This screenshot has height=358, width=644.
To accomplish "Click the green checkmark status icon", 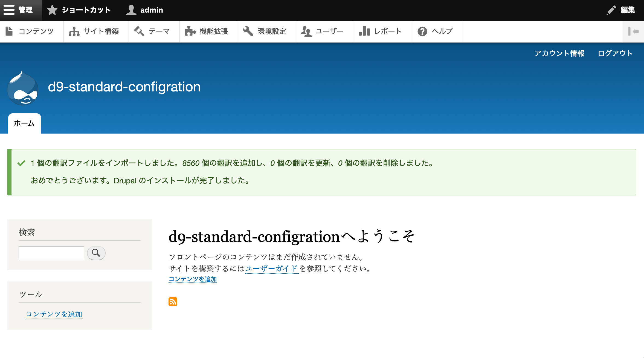I will 21,163.
